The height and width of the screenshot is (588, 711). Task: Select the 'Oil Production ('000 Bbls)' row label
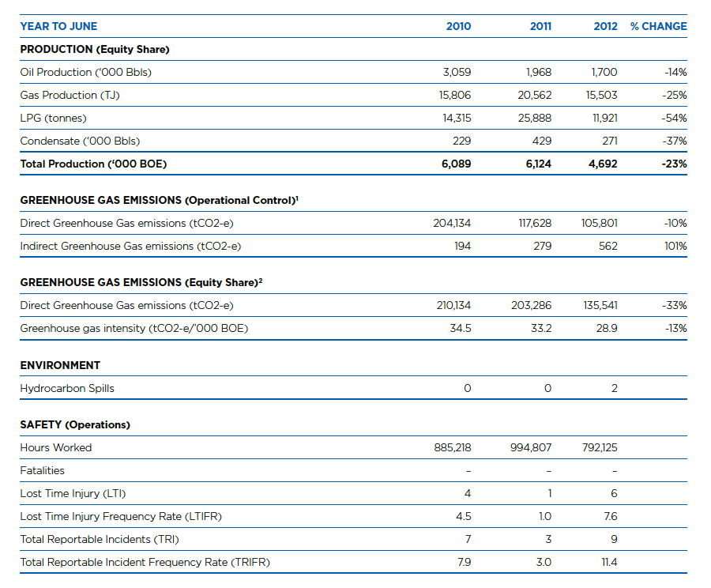85,72
